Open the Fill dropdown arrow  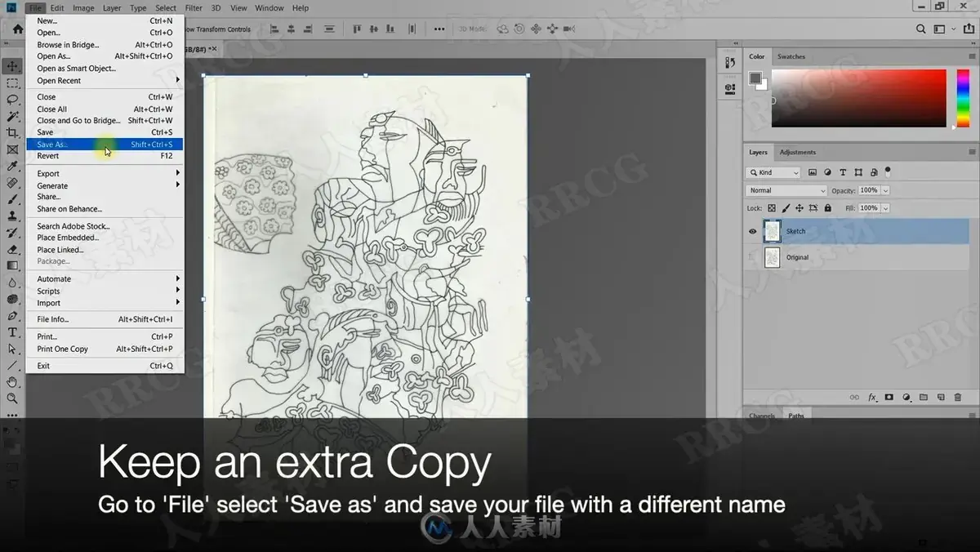click(x=885, y=208)
